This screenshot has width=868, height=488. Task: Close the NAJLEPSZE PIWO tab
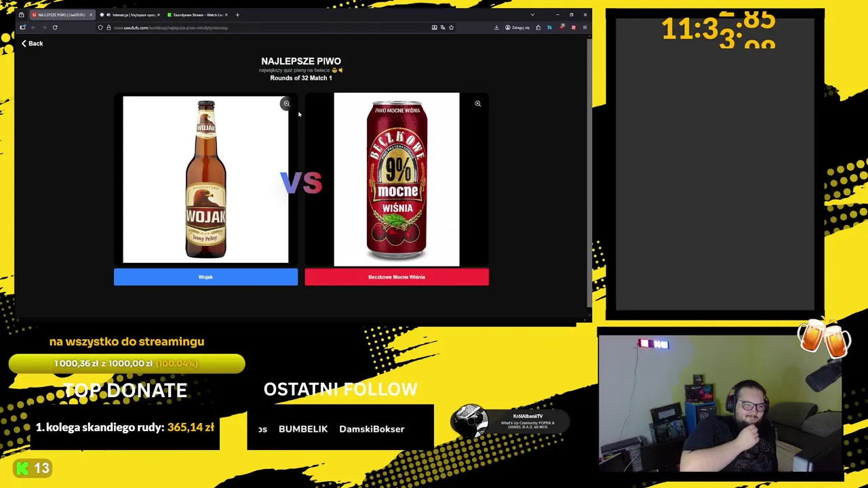tap(91, 15)
